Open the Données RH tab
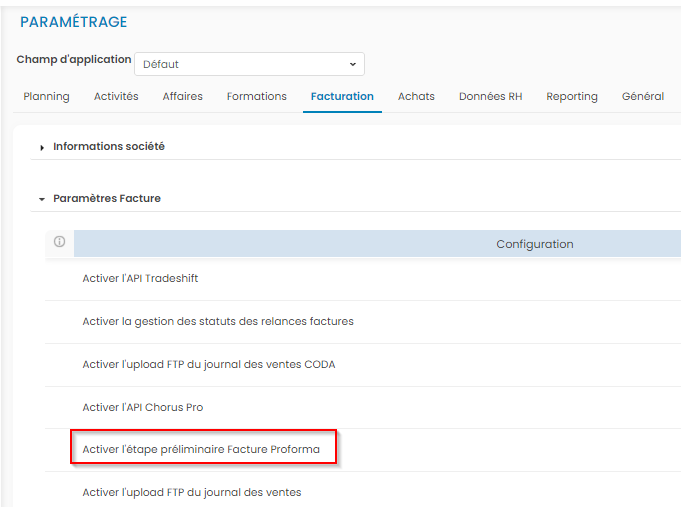 490,97
